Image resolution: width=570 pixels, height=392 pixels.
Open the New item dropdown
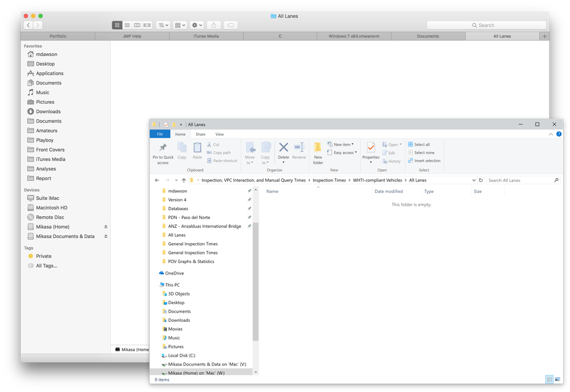click(x=340, y=144)
